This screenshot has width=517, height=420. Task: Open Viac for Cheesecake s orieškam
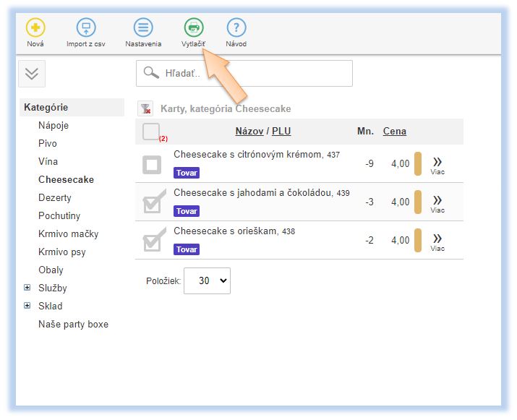coord(437,241)
